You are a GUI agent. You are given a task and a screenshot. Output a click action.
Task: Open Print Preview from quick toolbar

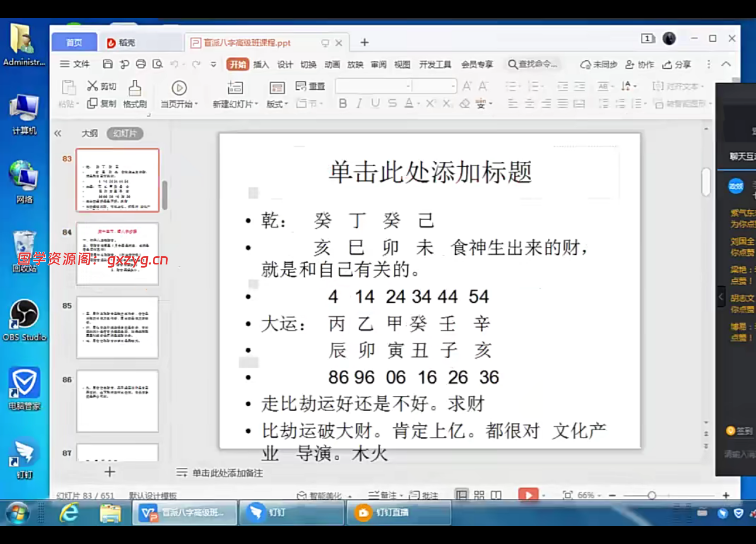point(158,64)
